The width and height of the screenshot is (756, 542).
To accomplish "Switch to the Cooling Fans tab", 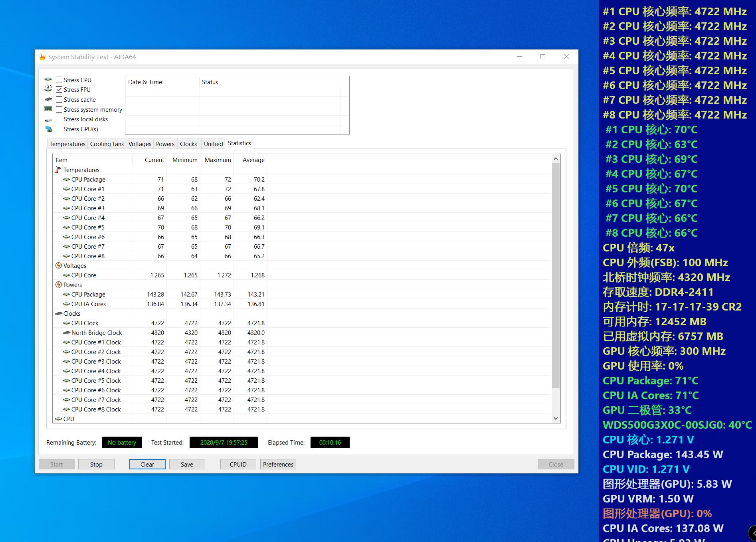I will pyautogui.click(x=107, y=144).
